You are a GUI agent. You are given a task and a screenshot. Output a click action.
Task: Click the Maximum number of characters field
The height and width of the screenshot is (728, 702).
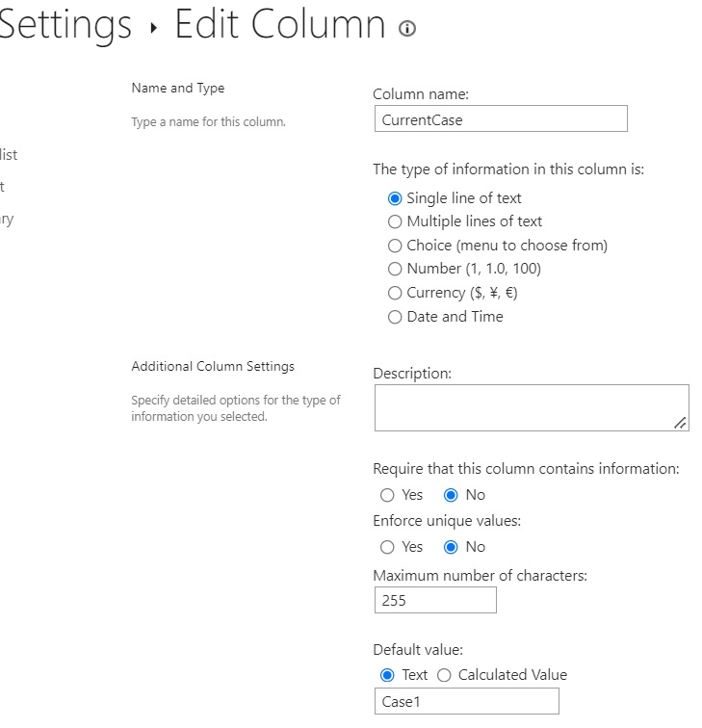435,600
